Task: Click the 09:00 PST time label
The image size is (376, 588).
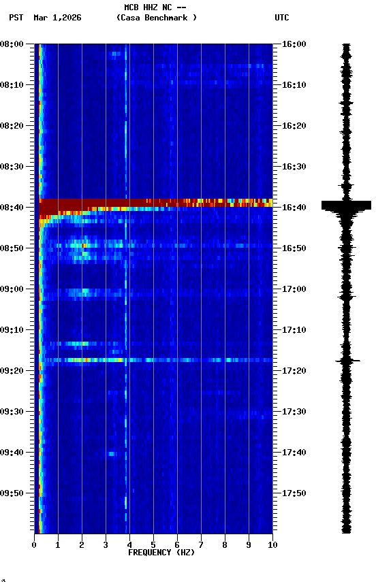Action: coord(12,289)
